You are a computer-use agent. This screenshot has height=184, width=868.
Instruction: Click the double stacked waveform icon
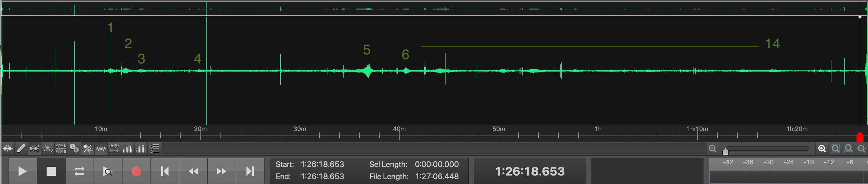coord(114,149)
